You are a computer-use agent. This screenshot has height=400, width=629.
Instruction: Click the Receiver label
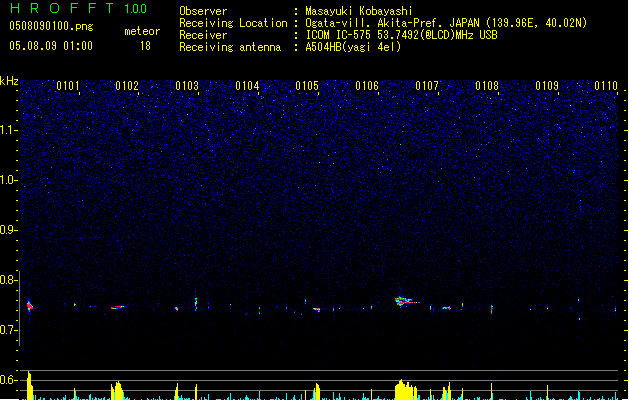point(203,35)
